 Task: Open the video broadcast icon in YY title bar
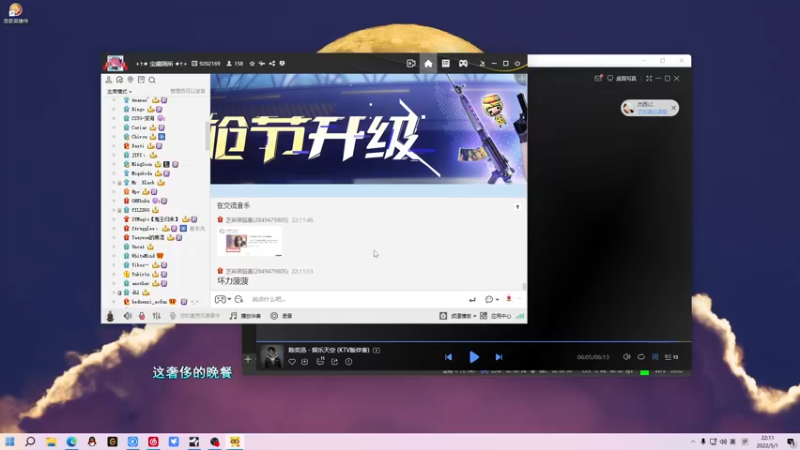click(x=411, y=64)
